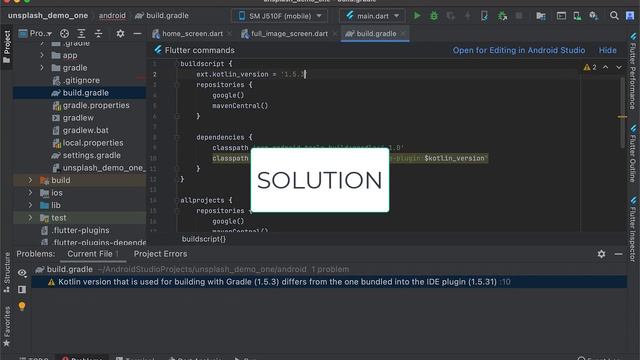Screen dimensions: 640x360
Task: Collapse all in Project panel
Action: pyautogui.click(x=98, y=33)
